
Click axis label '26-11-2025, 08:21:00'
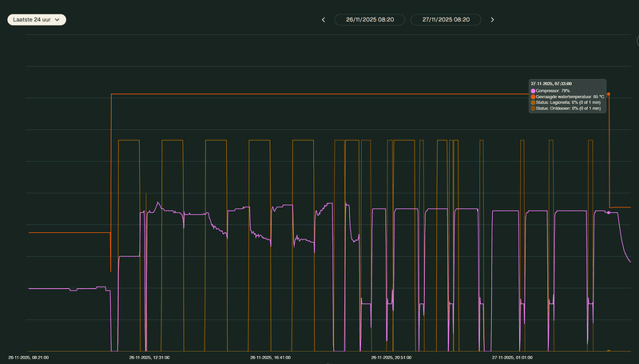point(29,358)
